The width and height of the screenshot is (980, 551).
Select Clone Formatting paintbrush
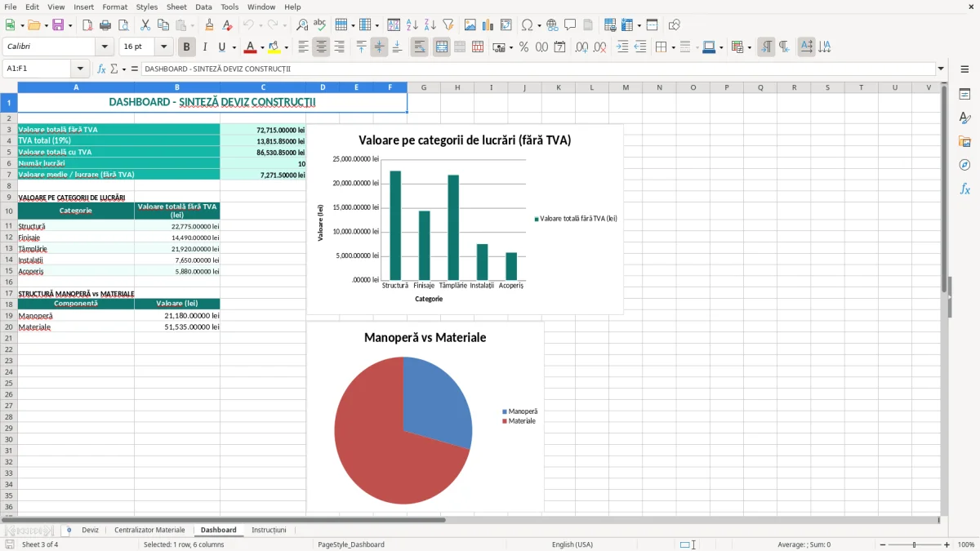210,25
